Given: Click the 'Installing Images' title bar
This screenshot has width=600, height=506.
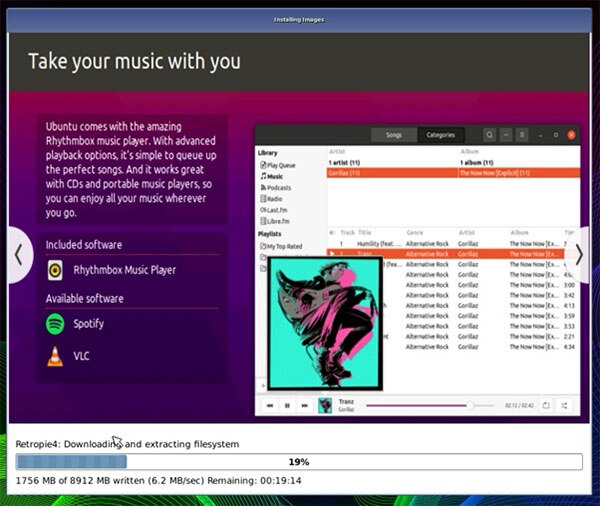Looking at the screenshot, I should click(299, 20).
